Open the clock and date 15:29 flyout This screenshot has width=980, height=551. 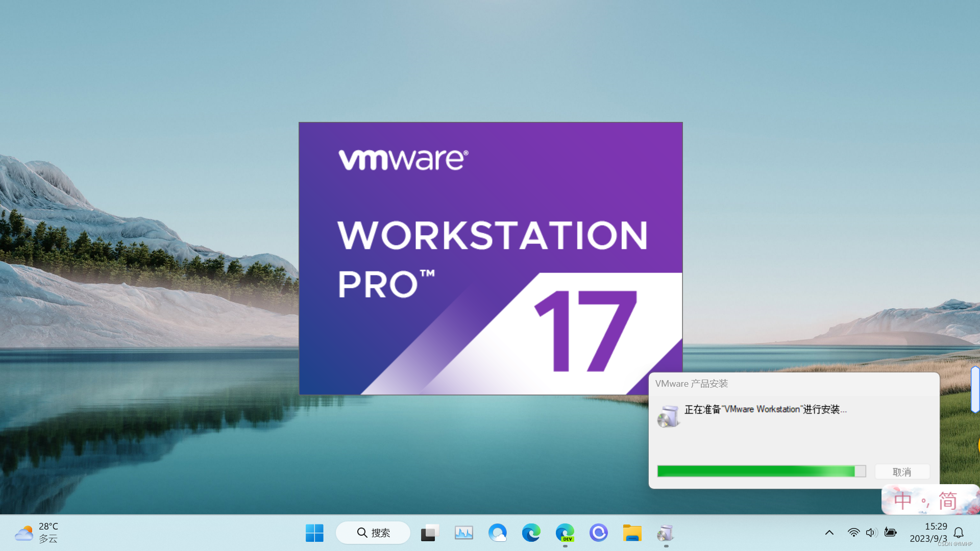point(928,533)
